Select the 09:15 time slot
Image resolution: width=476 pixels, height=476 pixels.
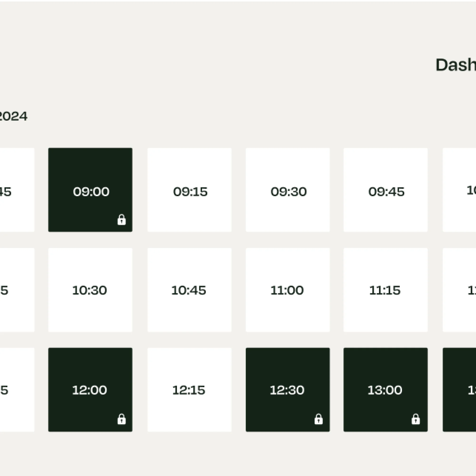point(189,190)
